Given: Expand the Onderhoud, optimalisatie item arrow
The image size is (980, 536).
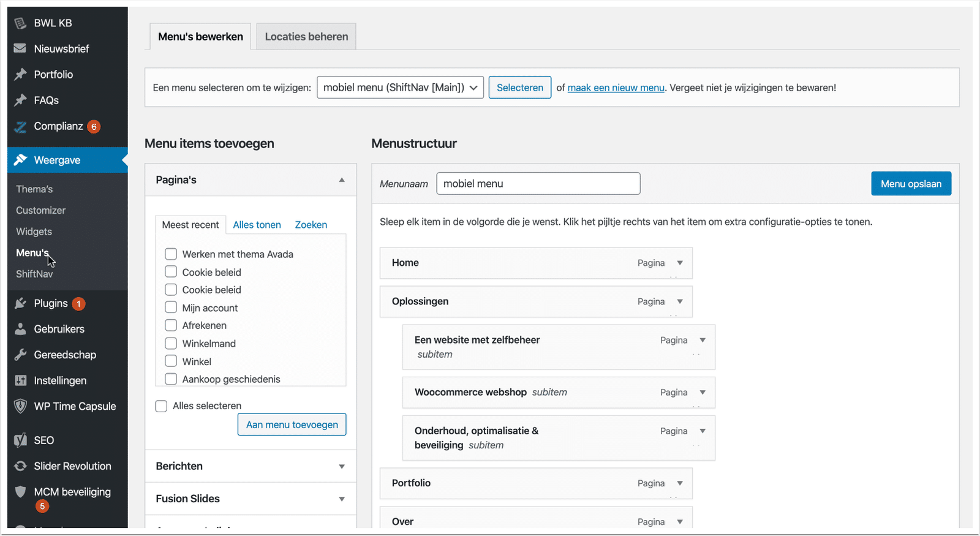Looking at the screenshot, I should (703, 431).
